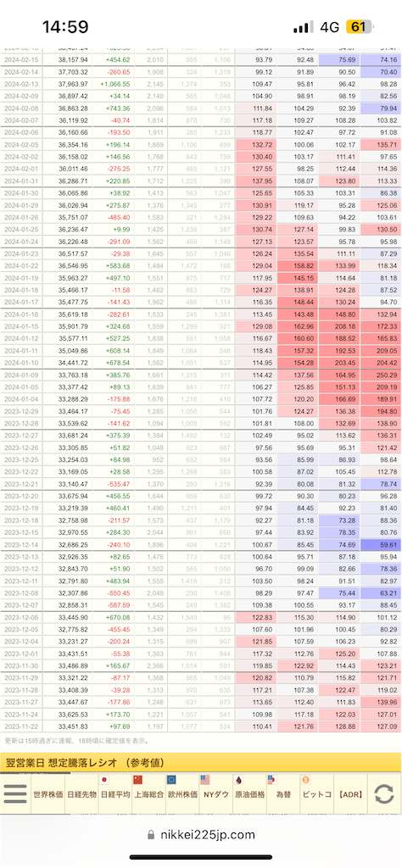Viewport: 402px width, 868px height.
Task: Click the ratio cell 162.96
Action: 298,325
